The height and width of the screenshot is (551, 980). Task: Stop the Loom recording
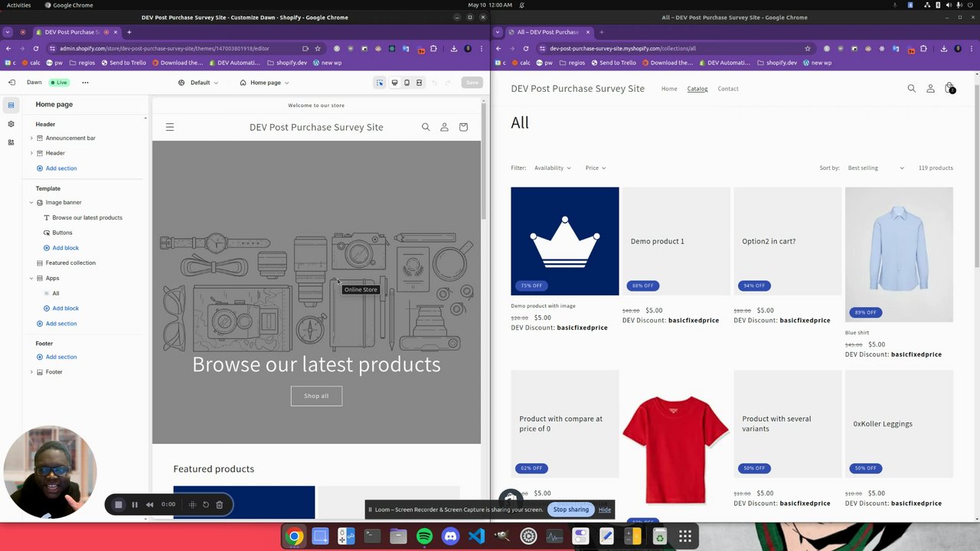point(119,504)
